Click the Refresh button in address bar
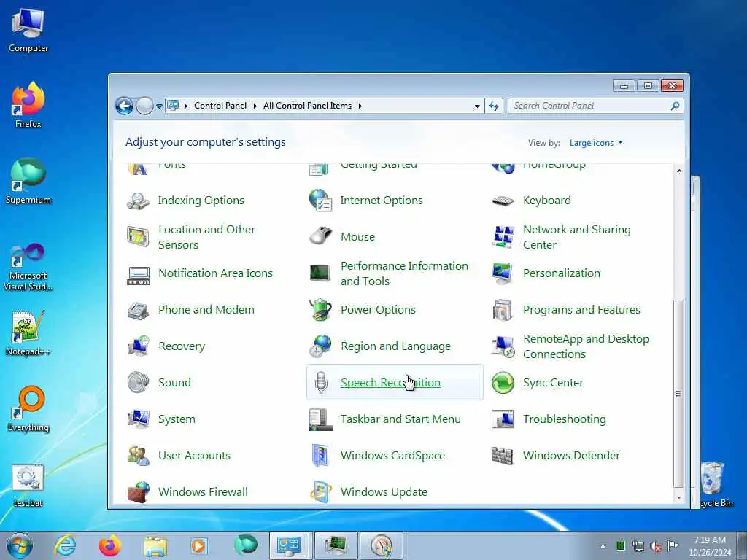Screen dimensions: 747x560 [x=494, y=106]
